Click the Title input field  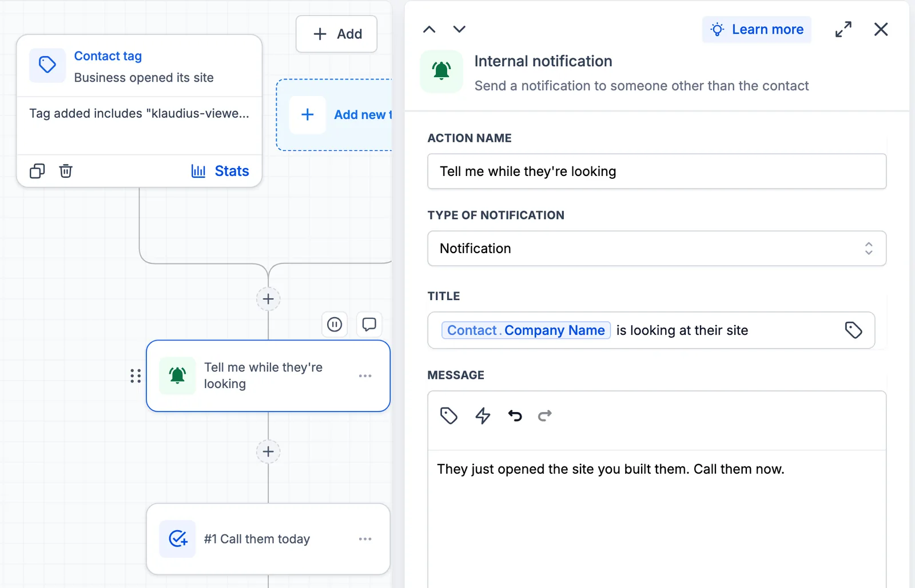[651, 330]
